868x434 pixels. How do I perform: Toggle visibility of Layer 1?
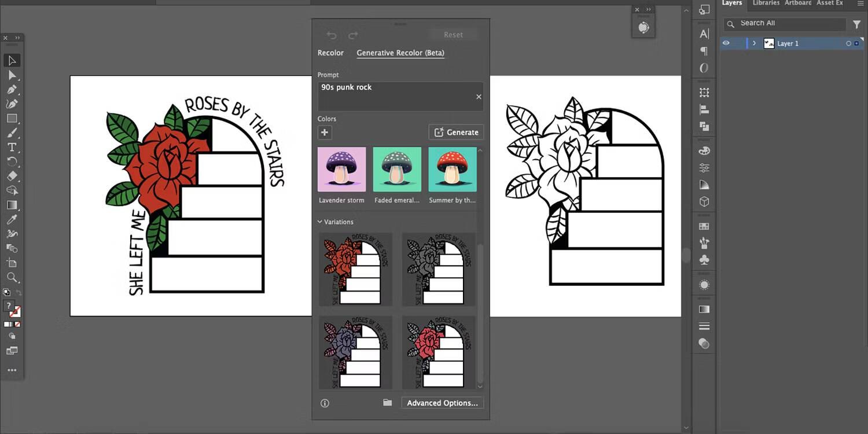point(726,43)
